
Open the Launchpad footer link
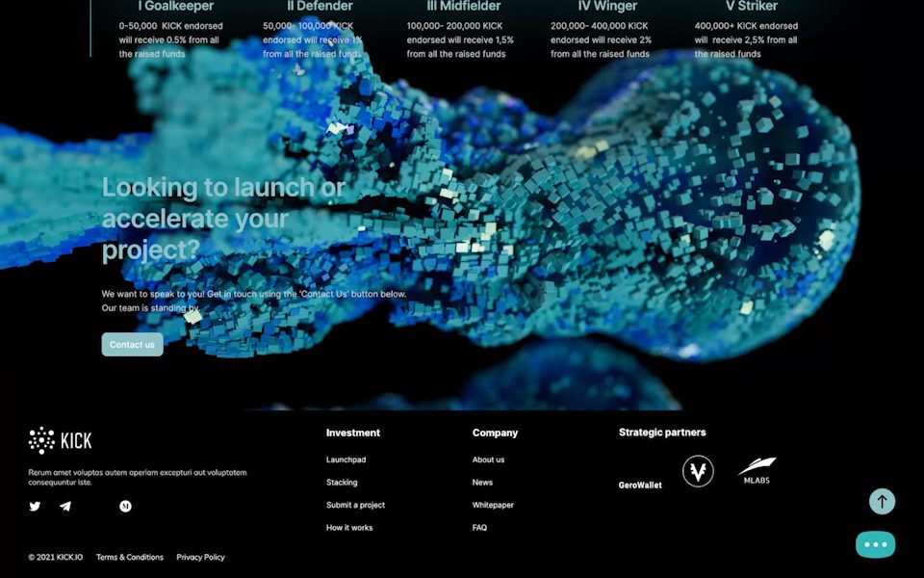346,460
